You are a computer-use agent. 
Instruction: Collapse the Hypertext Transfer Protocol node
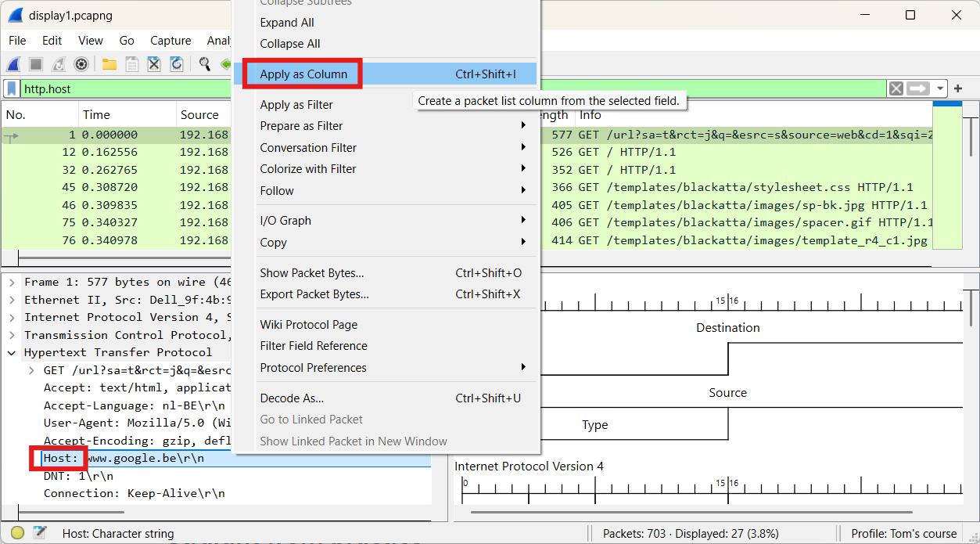(x=12, y=352)
